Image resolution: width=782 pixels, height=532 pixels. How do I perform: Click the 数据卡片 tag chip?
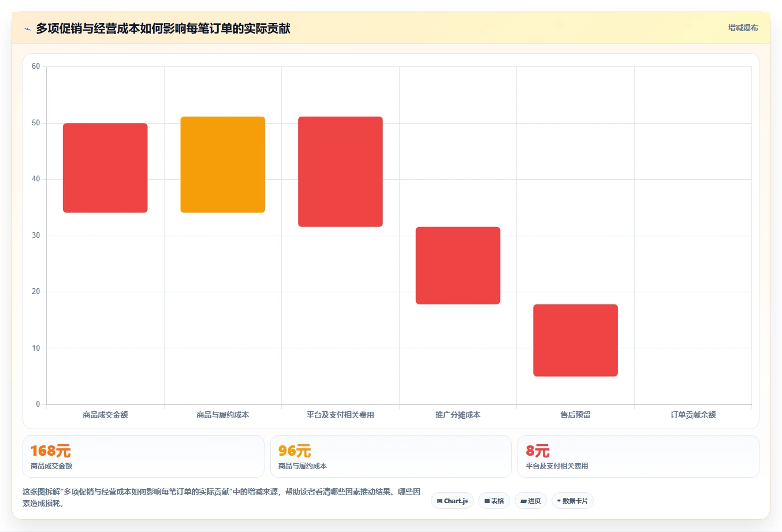click(x=572, y=501)
